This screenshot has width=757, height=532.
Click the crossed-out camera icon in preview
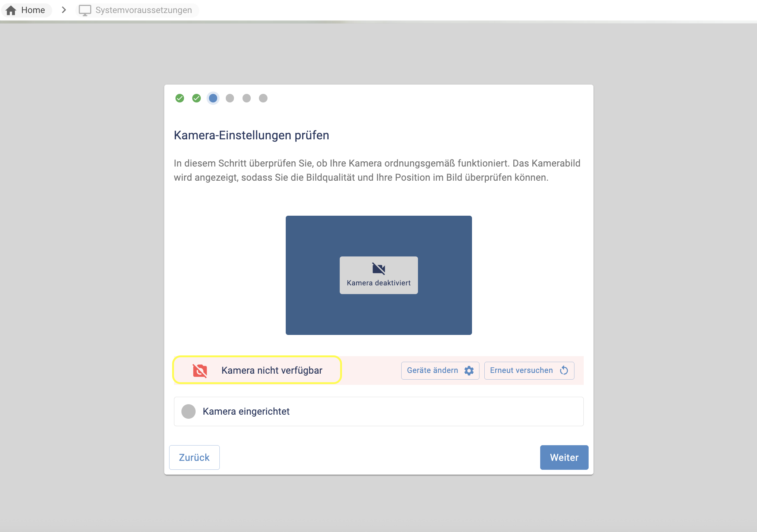pos(378,268)
